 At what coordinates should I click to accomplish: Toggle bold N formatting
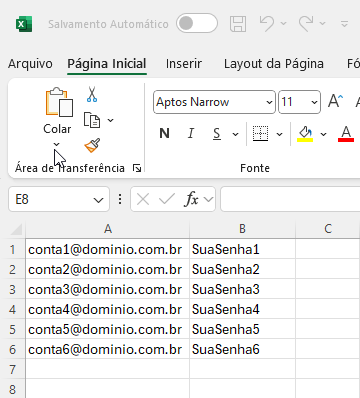point(164,134)
